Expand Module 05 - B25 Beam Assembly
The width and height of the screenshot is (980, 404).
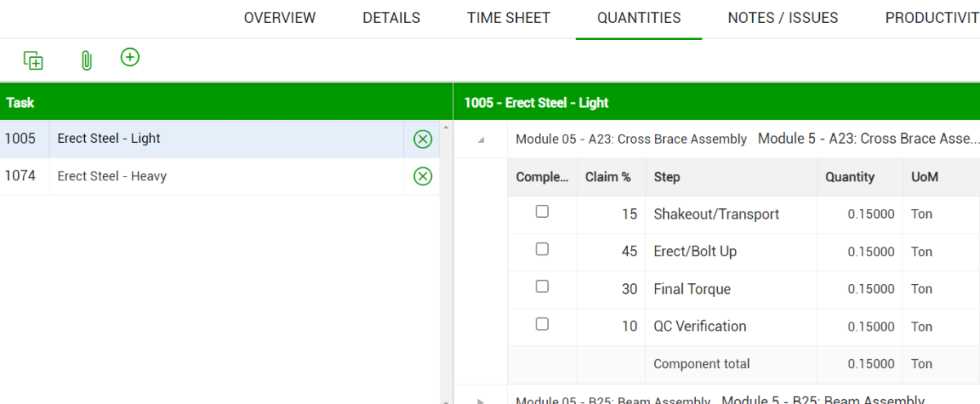pyautogui.click(x=481, y=401)
